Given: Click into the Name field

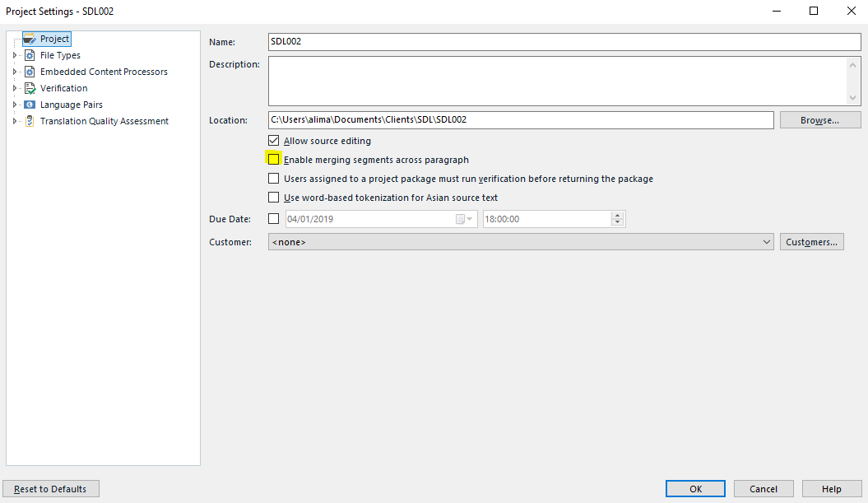Looking at the screenshot, I should click(x=564, y=41).
